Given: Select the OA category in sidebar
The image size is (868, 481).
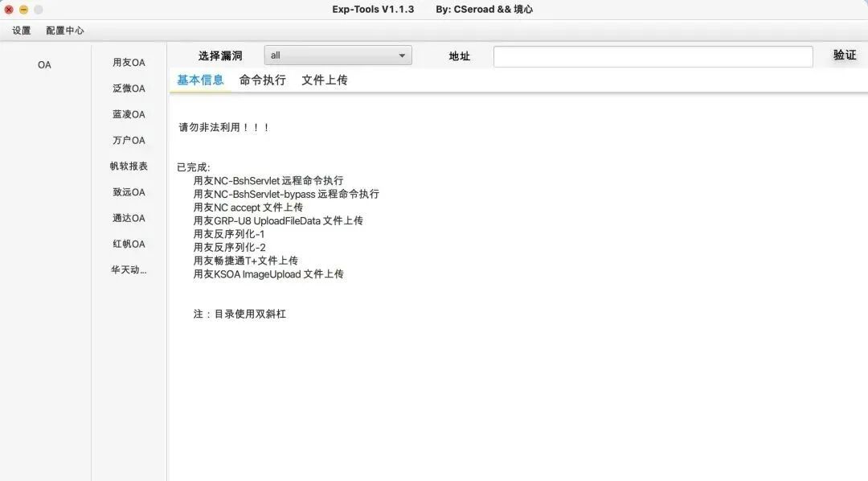Looking at the screenshot, I should (x=44, y=65).
